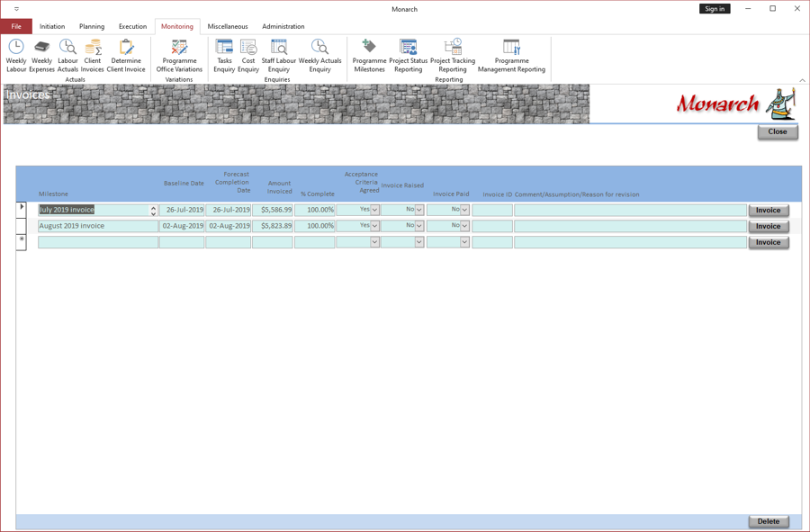810x532 pixels.
Task: Open Programme Management Reporting
Action: [x=511, y=56]
